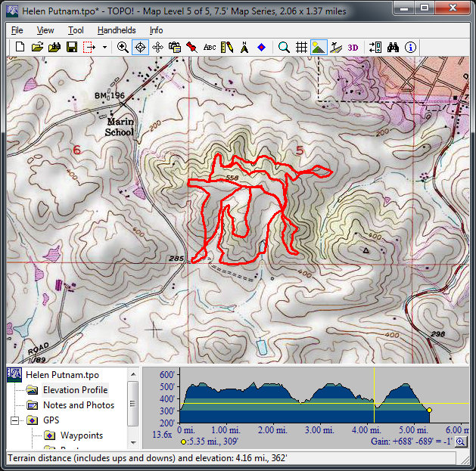
Task: Open the Handhelds menu
Action: click(x=117, y=30)
